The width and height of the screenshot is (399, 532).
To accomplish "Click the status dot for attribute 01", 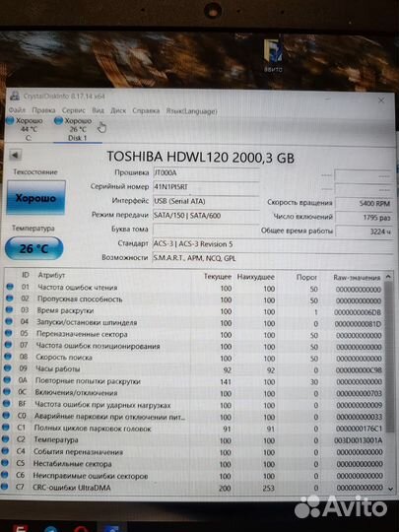I will (x=10, y=287).
